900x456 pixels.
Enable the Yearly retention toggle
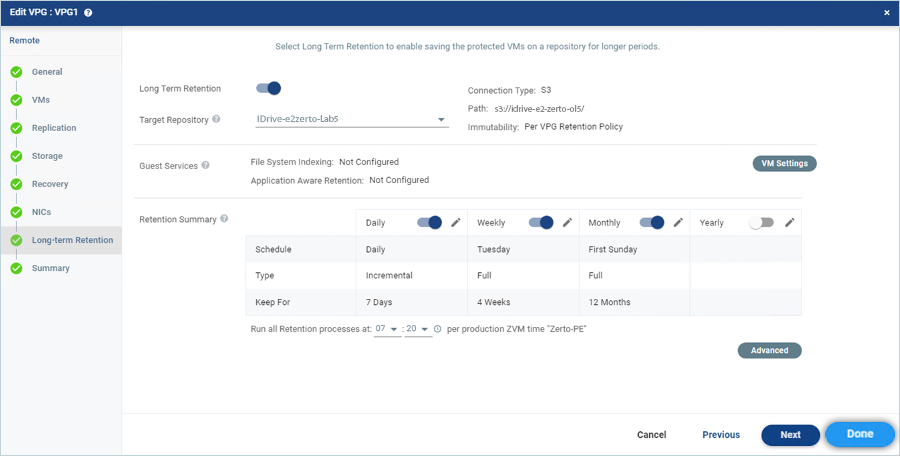[x=761, y=223]
